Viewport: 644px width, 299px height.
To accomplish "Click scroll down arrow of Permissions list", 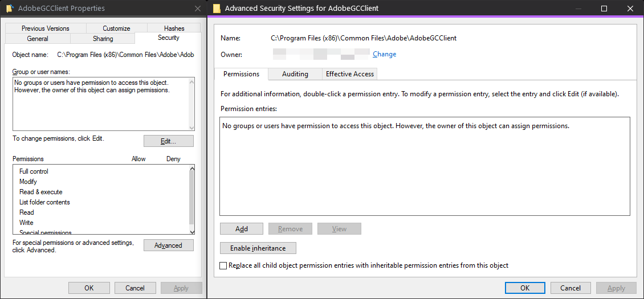I will [x=191, y=231].
